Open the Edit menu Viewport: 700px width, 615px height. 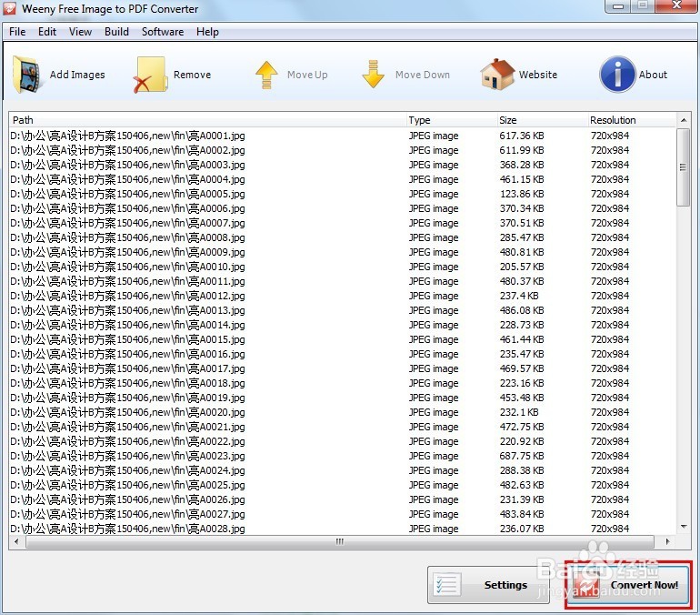pyautogui.click(x=47, y=32)
